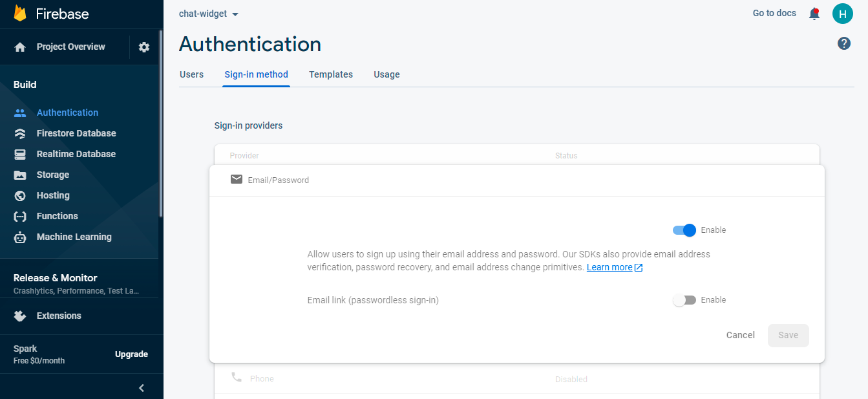Expand the chat-widget project dropdown

coord(208,13)
